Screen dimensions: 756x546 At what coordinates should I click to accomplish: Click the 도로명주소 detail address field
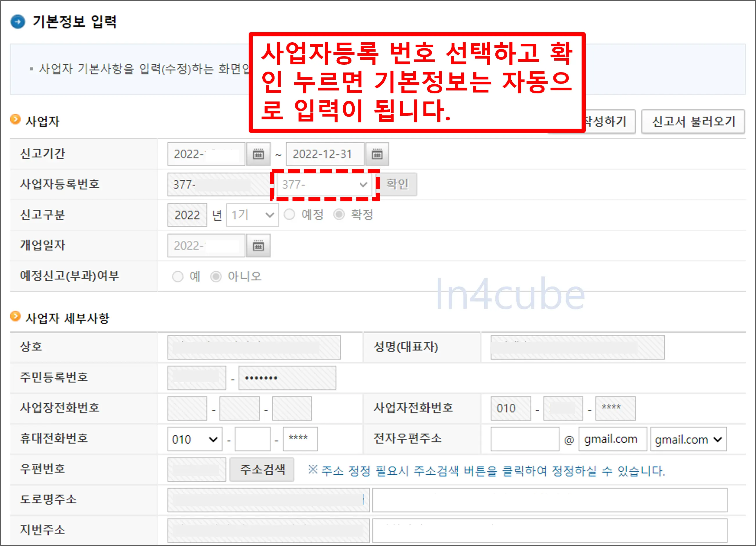pyautogui.click(x=550, y=500)
